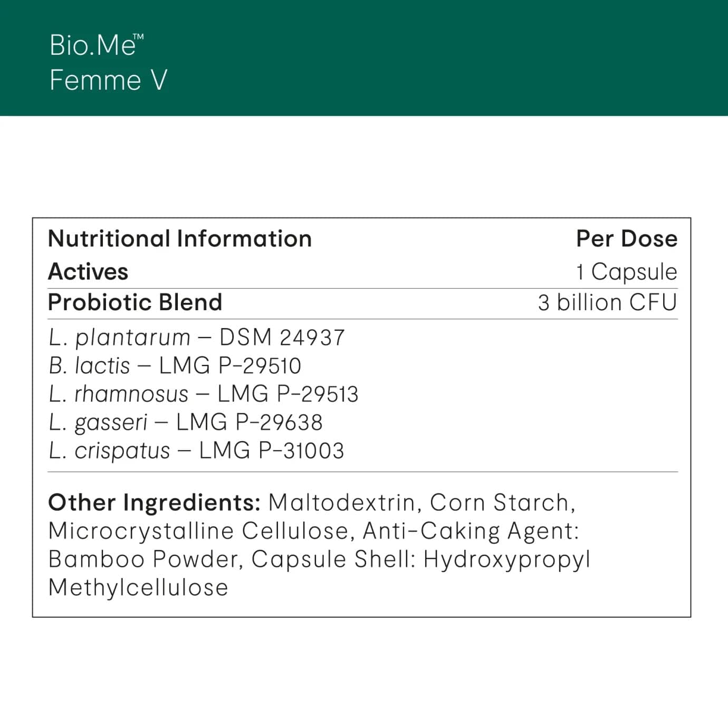Click the Bio.Me Femme V title
728x728 pixels.
click(108, 62)
